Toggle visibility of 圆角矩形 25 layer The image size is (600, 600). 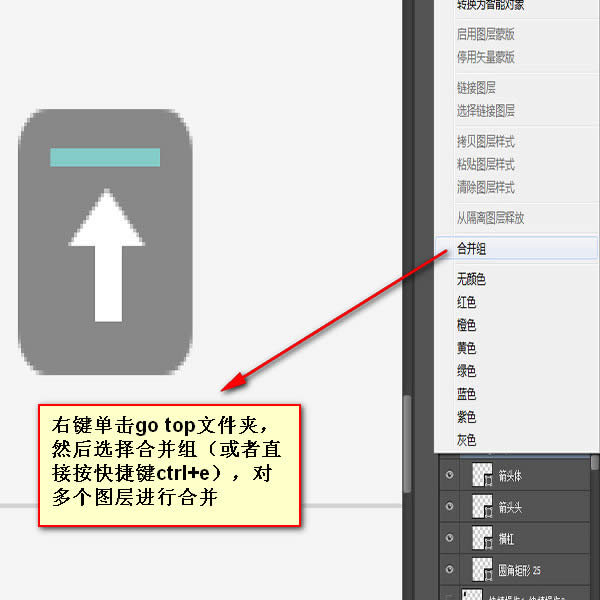(448, 570)
